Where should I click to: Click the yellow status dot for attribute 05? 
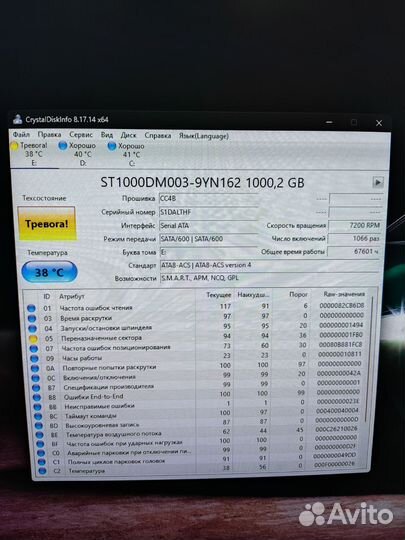pyautogui.click(x=33, y=339)
